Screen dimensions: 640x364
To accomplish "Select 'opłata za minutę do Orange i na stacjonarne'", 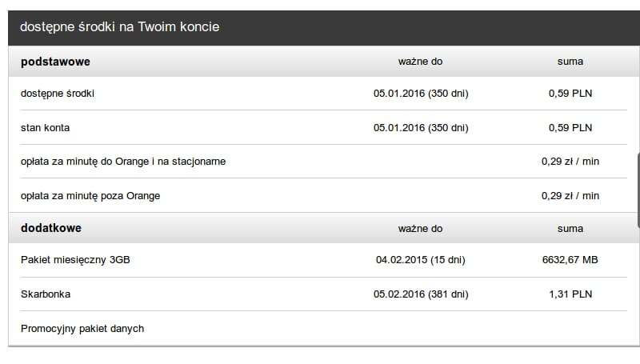I will point(123,162).
